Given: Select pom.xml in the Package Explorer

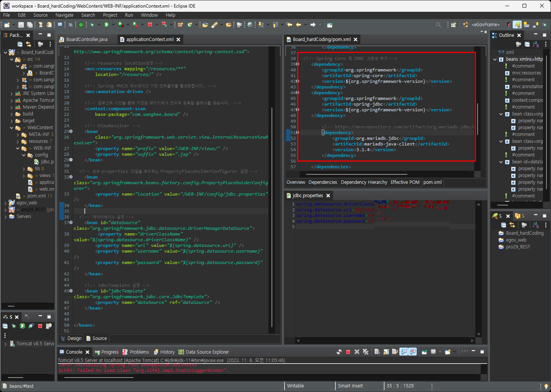Looking at the screenshot, I should (x=33, y=196).
